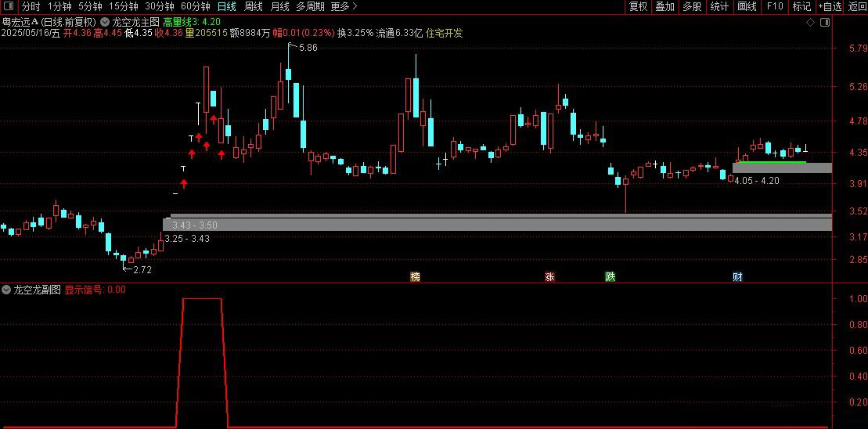Select the 60分钟 period tab
Viewport: 868px width, 429px height.
point(196,6)
